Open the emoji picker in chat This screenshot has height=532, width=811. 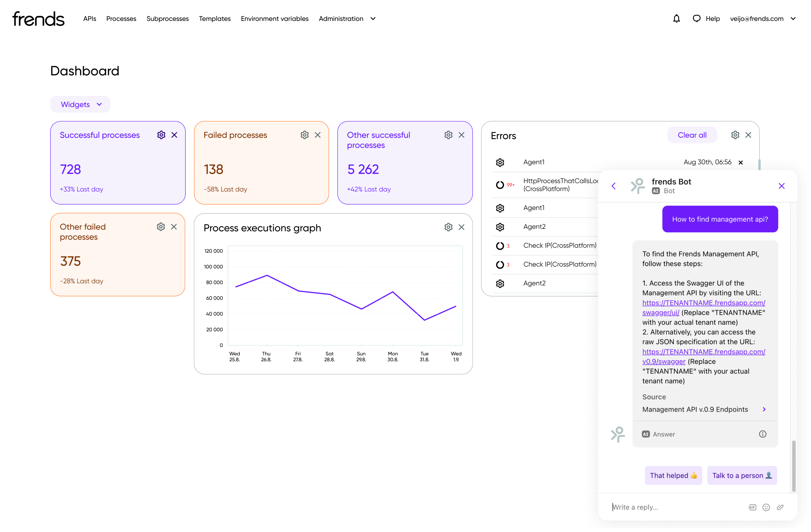point(766,507)
